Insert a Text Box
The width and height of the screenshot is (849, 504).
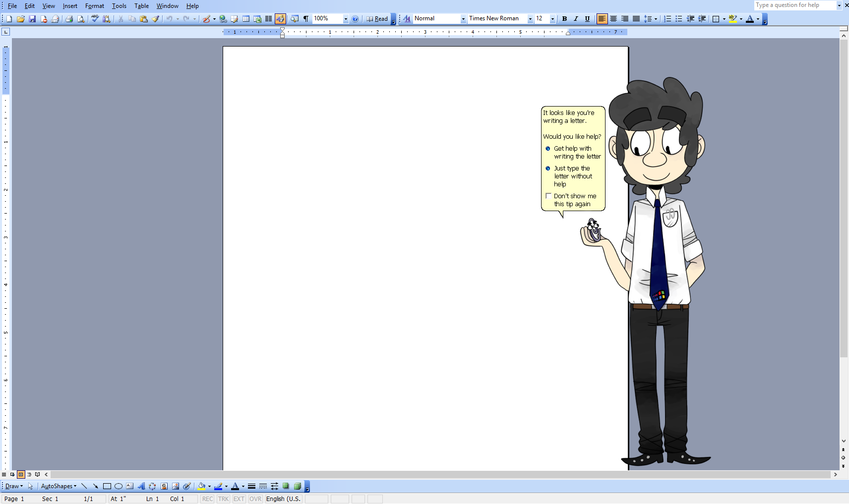pyautogui.click(x=129, y=486)
